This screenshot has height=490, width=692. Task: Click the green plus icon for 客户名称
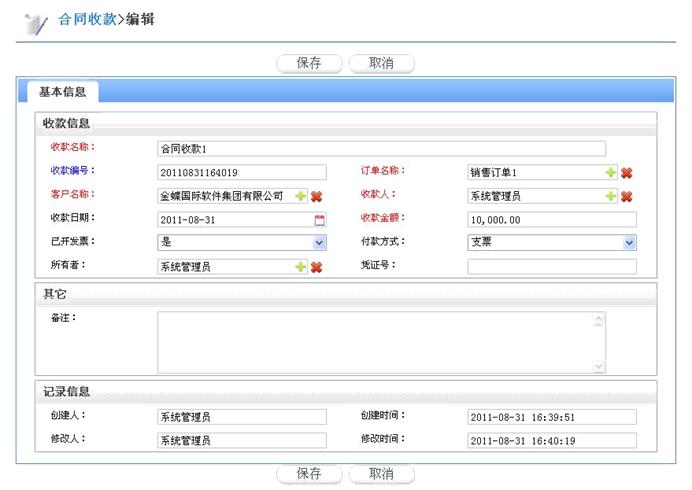tap(301, 196)
